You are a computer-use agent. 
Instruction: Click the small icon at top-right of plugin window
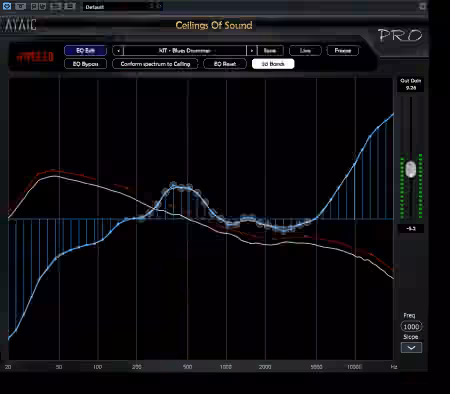[422, 6]
